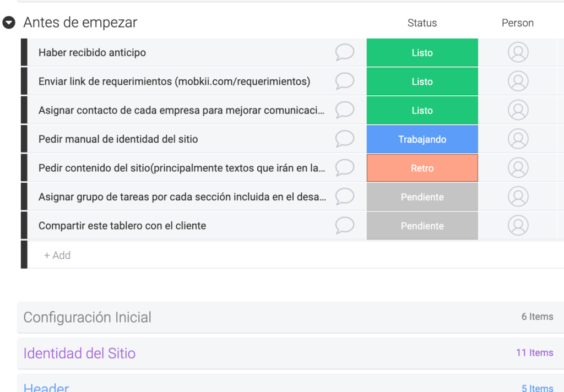Select the Asignar contacto de cada empresa item

181,110
